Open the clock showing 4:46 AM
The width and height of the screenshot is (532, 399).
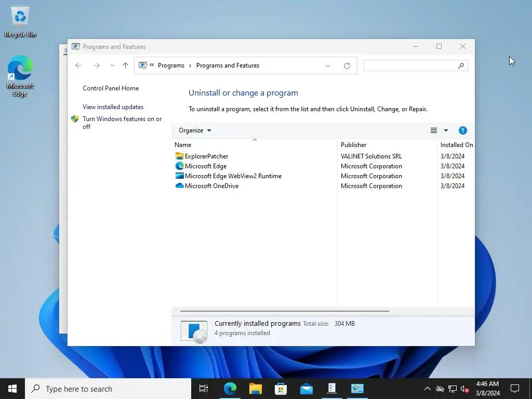[x=487, y=389]
